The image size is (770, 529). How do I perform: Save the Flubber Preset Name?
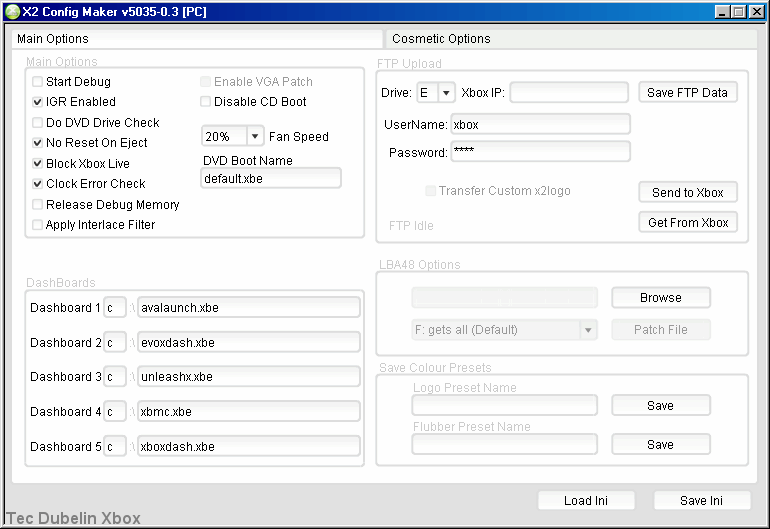click(660, 445)
